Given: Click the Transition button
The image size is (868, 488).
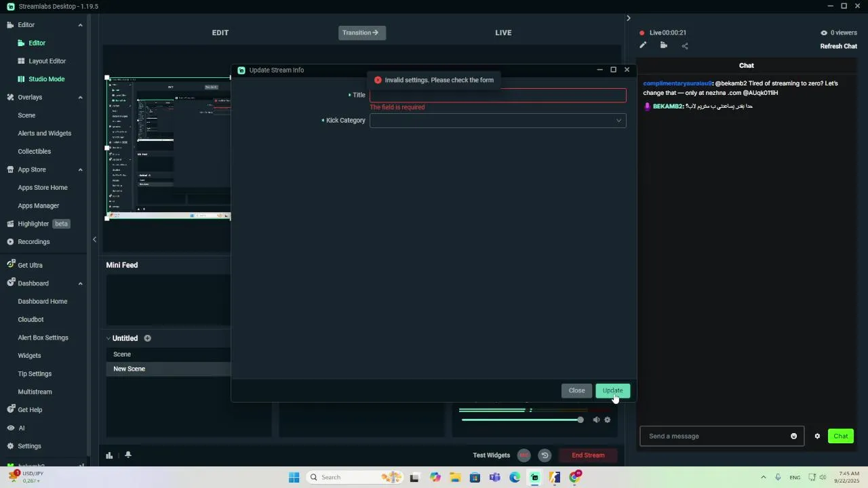Looking at the screenshot, I should (x=361, y=33).
